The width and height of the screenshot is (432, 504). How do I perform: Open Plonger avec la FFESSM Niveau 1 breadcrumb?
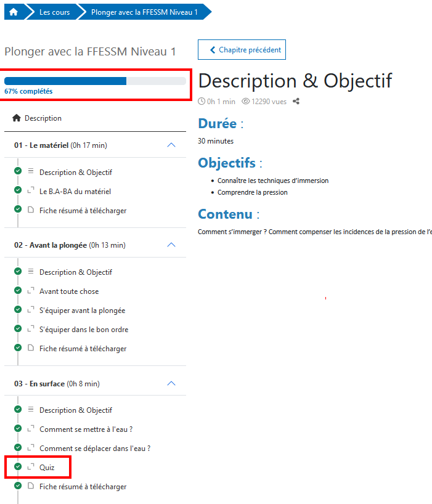[144, 12]
